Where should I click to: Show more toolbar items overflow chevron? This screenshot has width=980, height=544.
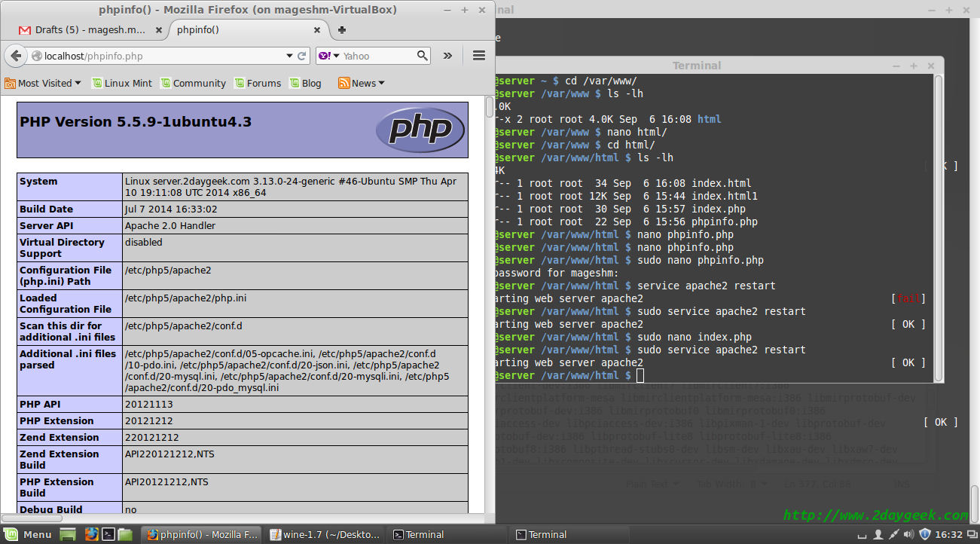(x=447, y=56)
